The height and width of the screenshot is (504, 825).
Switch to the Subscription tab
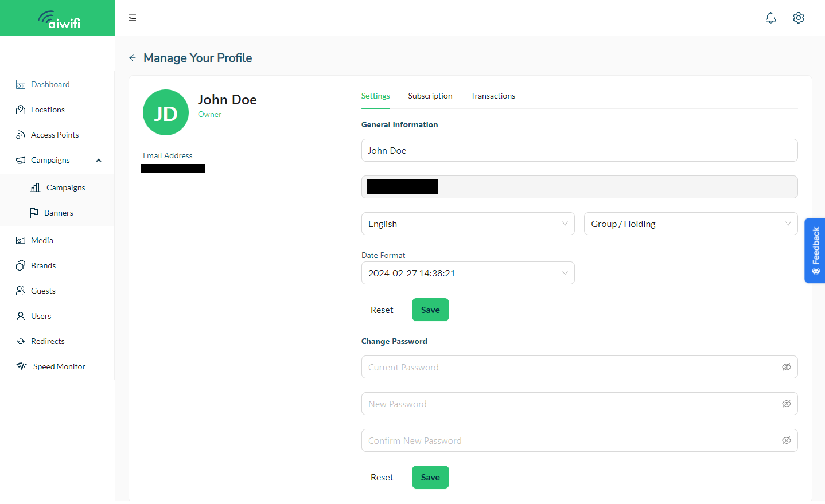(430, 96)
